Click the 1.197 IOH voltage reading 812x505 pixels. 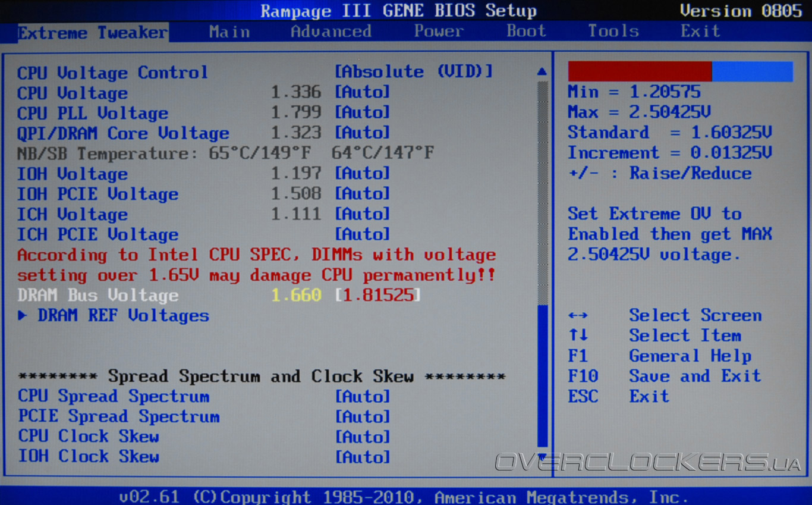coord(296,173)
